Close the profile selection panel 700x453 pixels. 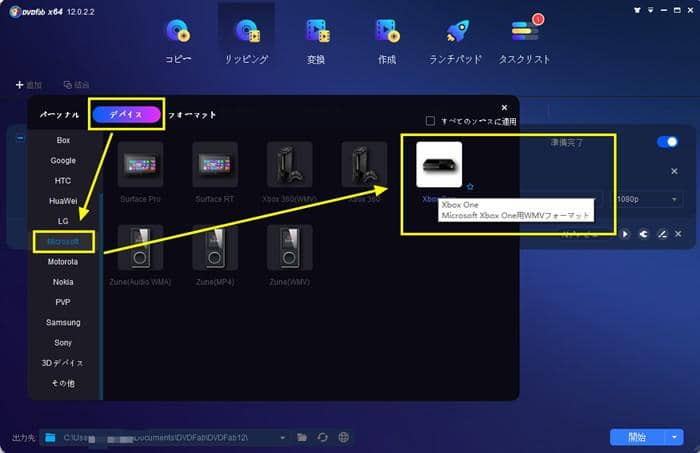504,108
